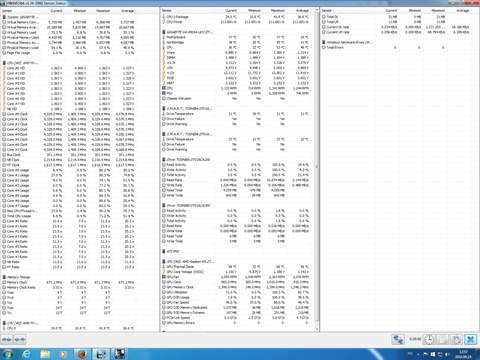Click the scroll-up arrow of sensor list
480x360 pixels.
tap(316, 10)
